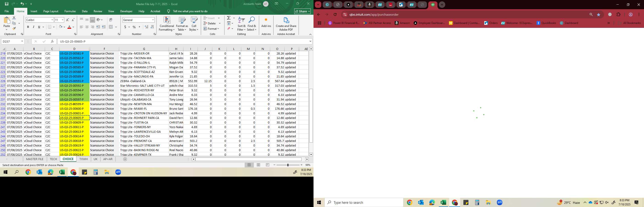This screenshot has height=207, width=644.
Task: Click Tell me what you want to do
Action: 190,11
